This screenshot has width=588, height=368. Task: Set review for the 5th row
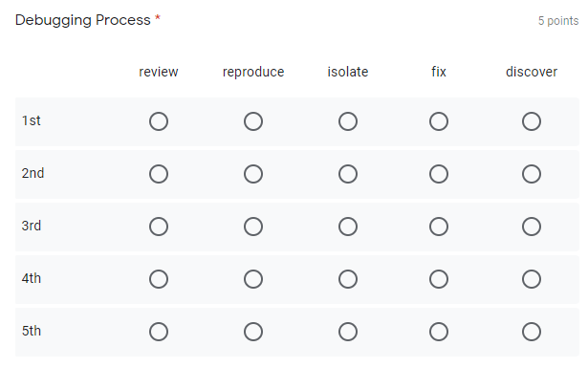(x=159, y=332)
